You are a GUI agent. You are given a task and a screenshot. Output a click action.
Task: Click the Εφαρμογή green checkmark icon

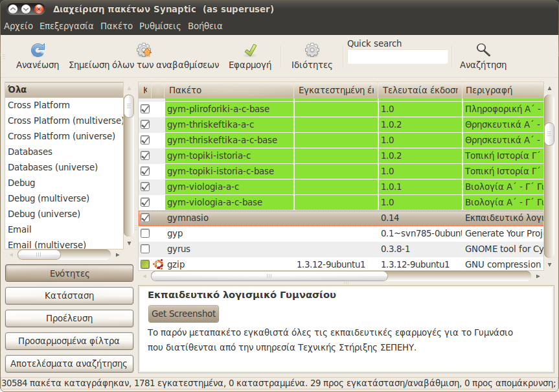click(x=250, y=51)
